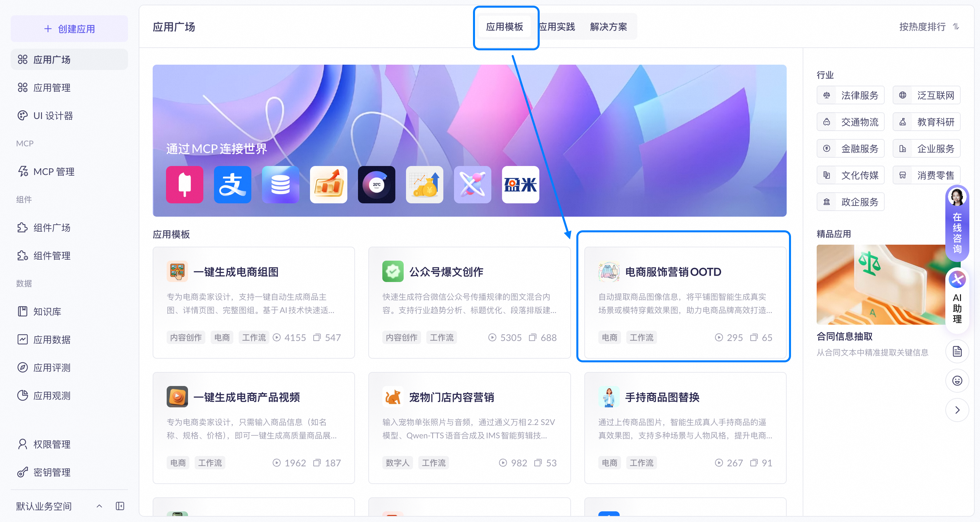Open 知识库 in the sidebar
Image resolution: width=980 pixels, height=522 pixels.
47,311
